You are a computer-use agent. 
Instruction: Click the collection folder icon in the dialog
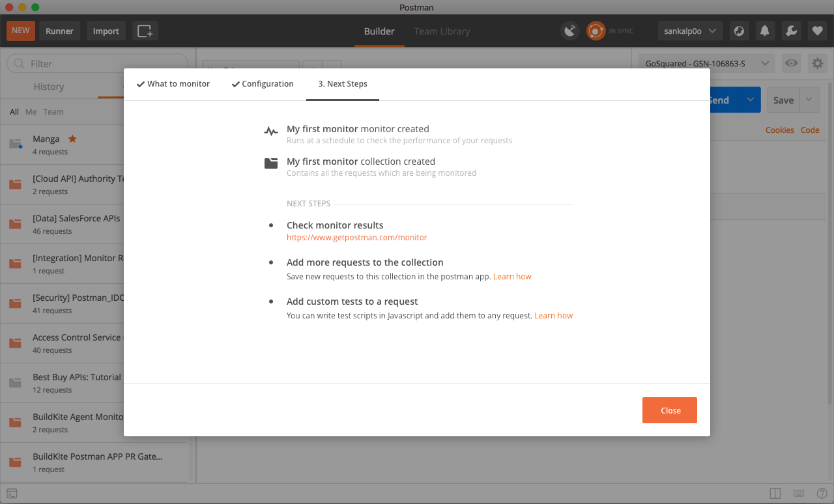click(271, 163)
